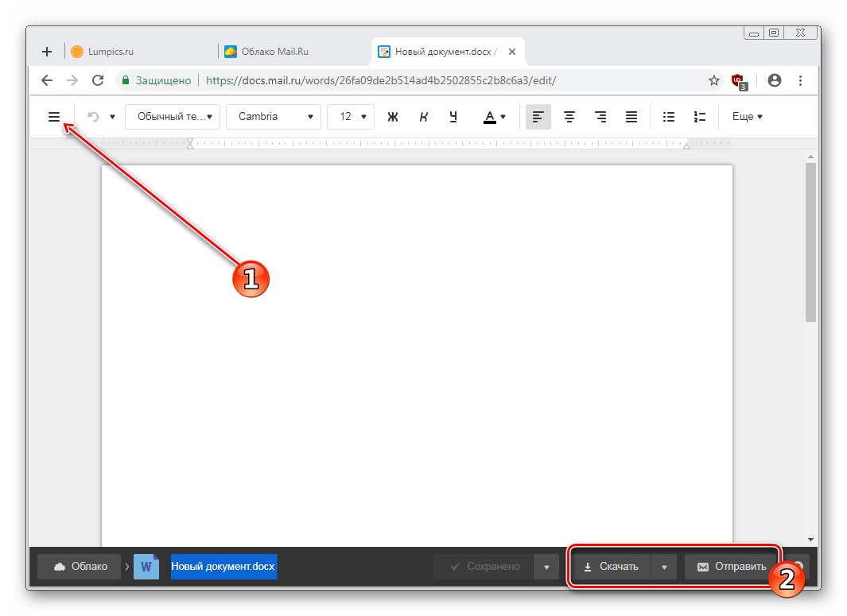
Task: Toggle underline formatting (Ч)
Action: click(x=453, y=117)
